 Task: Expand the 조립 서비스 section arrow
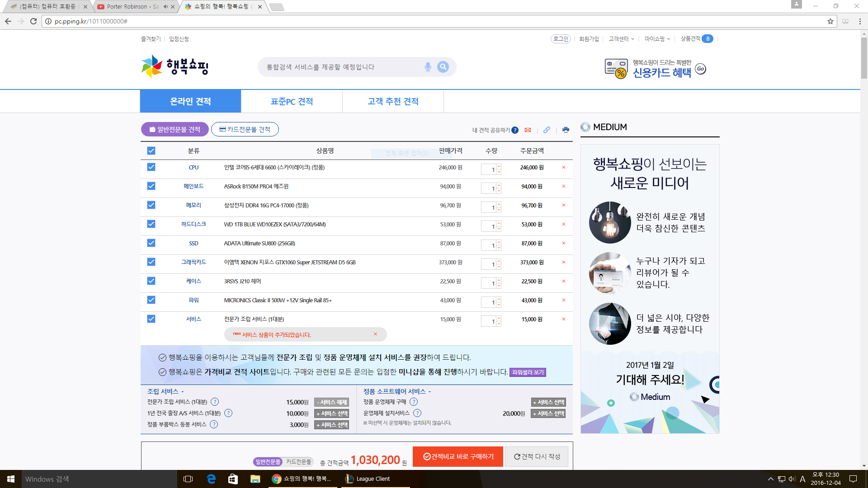(x=182, y=392)
